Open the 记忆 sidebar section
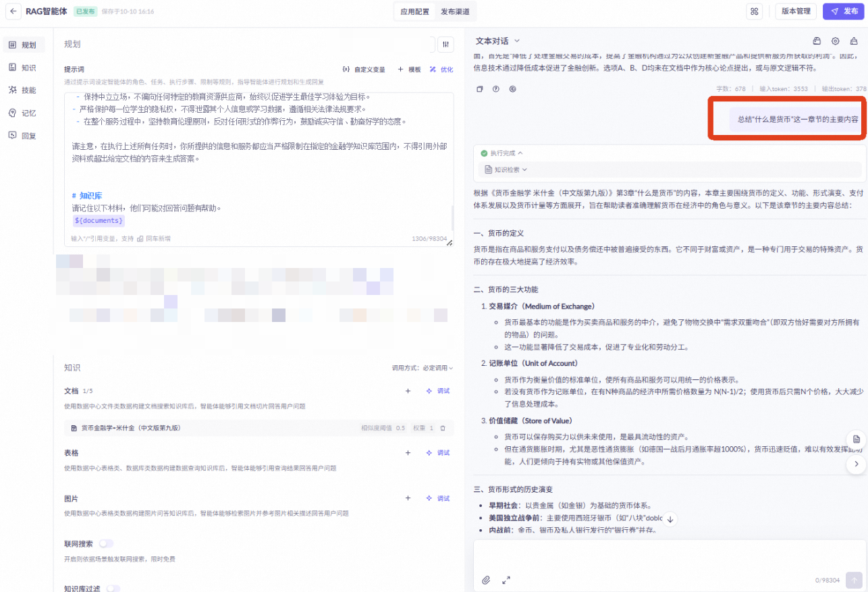The width and height of the screenshot is (868, 592). pyautogui.click(x=23, y=113)
